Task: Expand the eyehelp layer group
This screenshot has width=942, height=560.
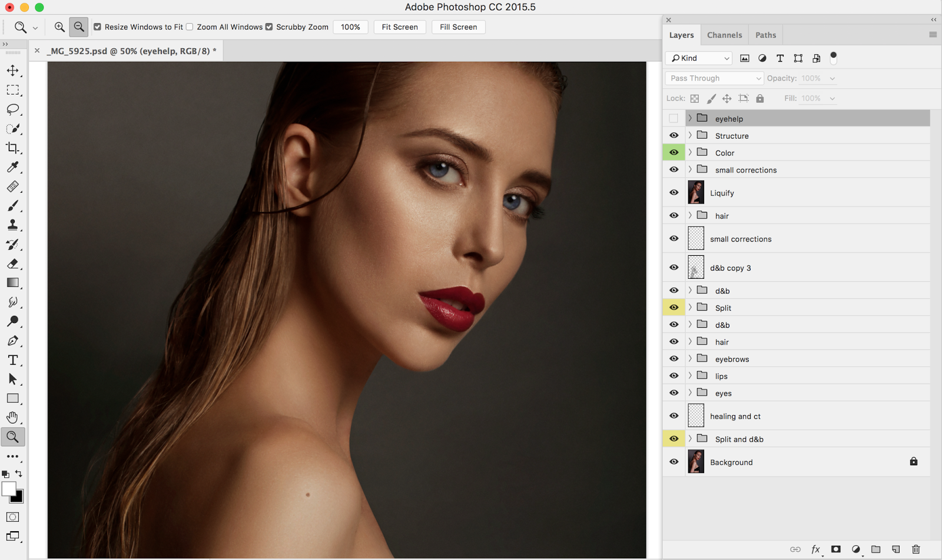Action: click(690, 118)
